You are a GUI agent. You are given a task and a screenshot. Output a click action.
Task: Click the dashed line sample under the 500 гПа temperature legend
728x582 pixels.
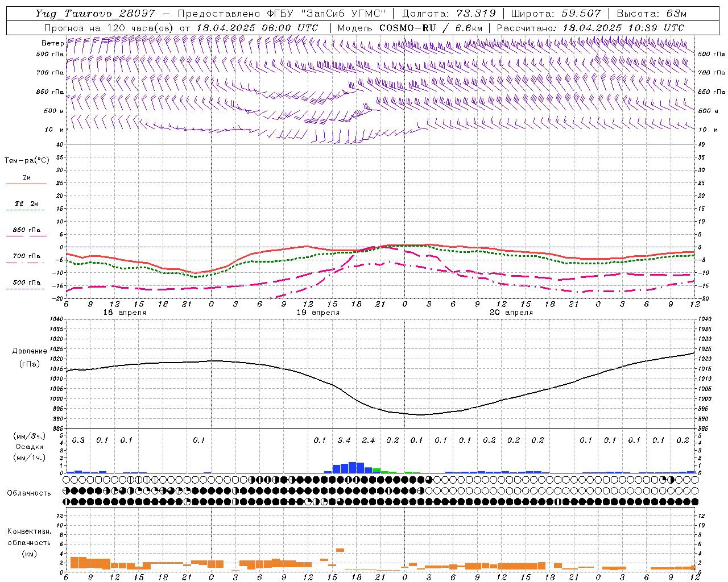pyautogui.click(x=25, y=289)
